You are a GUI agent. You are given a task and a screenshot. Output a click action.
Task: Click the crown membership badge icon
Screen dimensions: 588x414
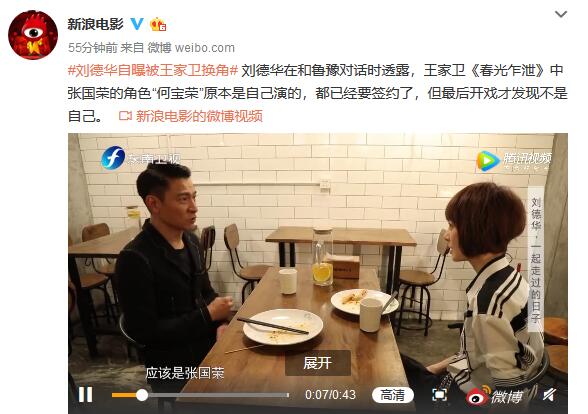tap(158, 24)
